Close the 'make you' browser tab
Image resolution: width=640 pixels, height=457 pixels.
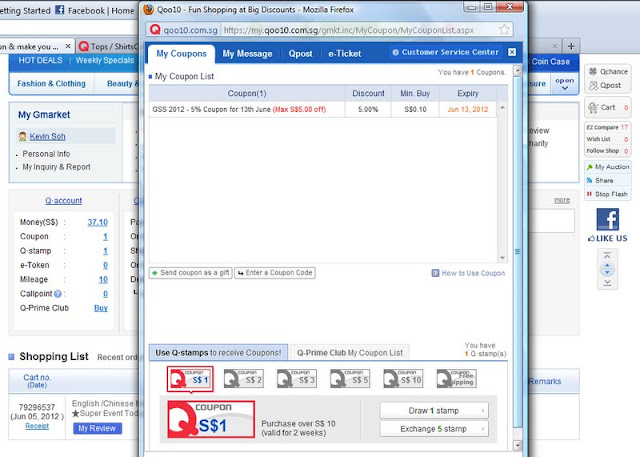tap(68, 46)
